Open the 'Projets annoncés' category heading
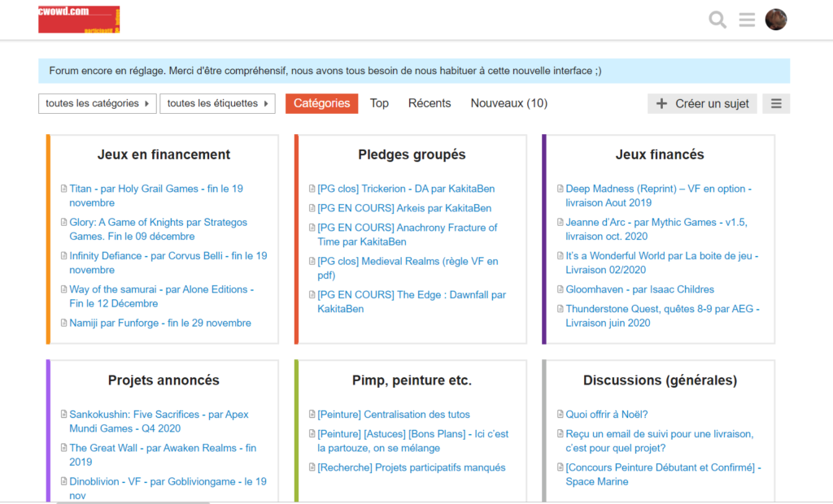The image size is (833, 504). pyautogui.click(x=164, y=380)
